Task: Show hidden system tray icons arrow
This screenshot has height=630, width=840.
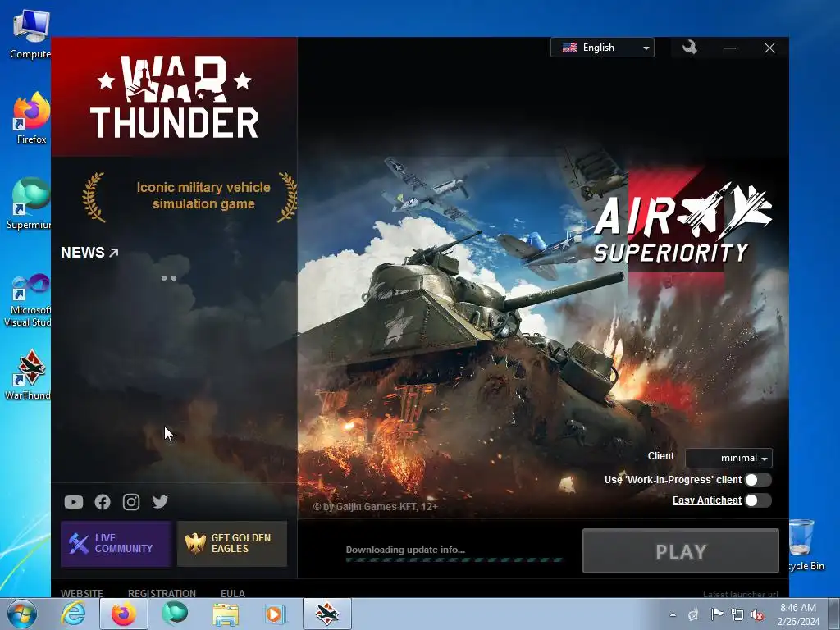Action: (x=673, y=614)
